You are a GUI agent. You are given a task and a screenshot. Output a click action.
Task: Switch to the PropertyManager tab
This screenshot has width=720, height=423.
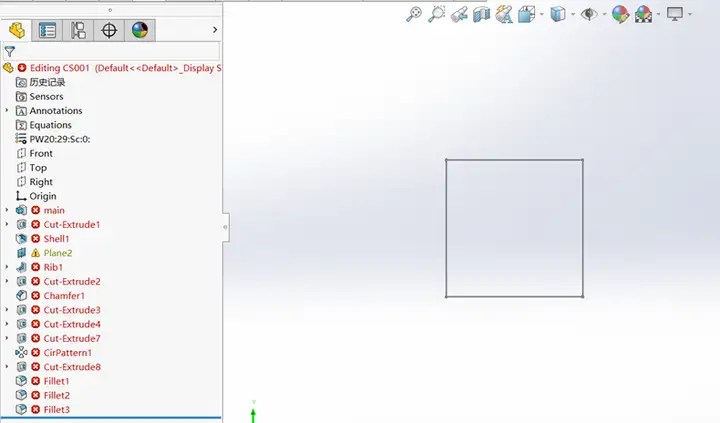point(47,30)
